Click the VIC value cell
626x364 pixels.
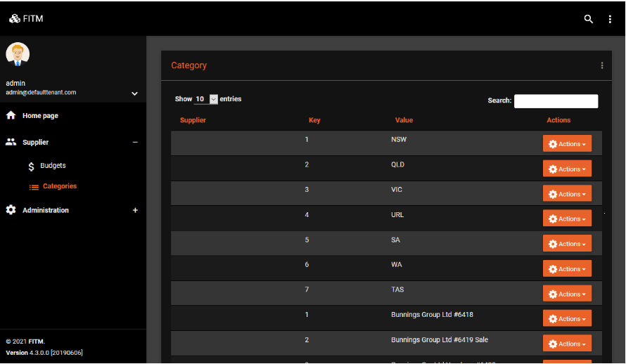[397, 190]
